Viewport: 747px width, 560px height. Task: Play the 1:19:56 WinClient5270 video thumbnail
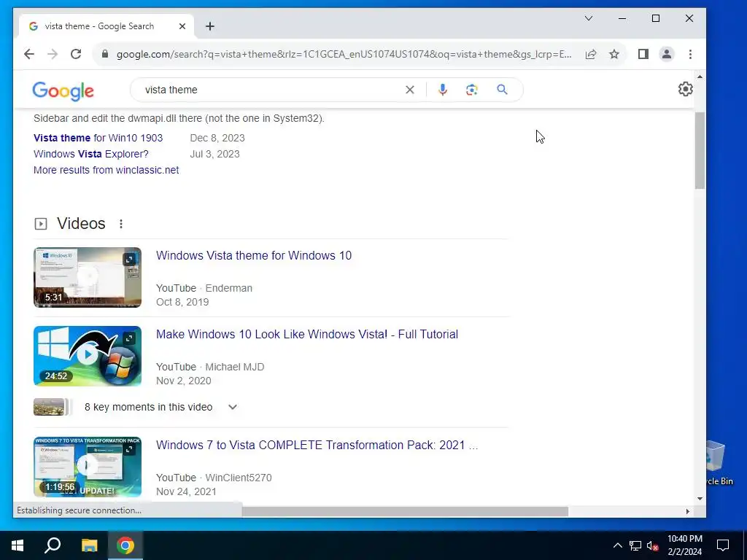click(88, 467)
